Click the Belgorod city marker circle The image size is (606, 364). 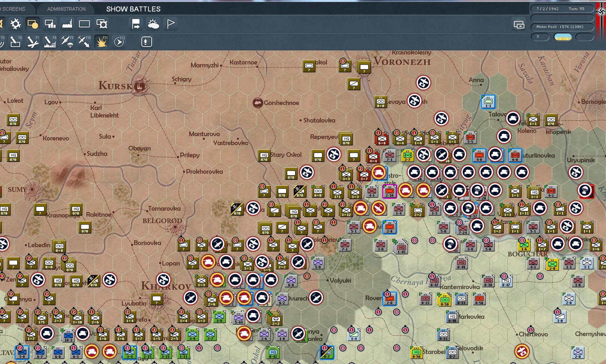[175, 227]
